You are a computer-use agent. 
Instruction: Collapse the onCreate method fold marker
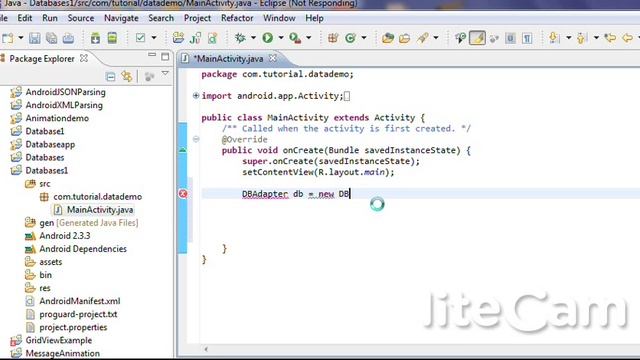(196, 139)
